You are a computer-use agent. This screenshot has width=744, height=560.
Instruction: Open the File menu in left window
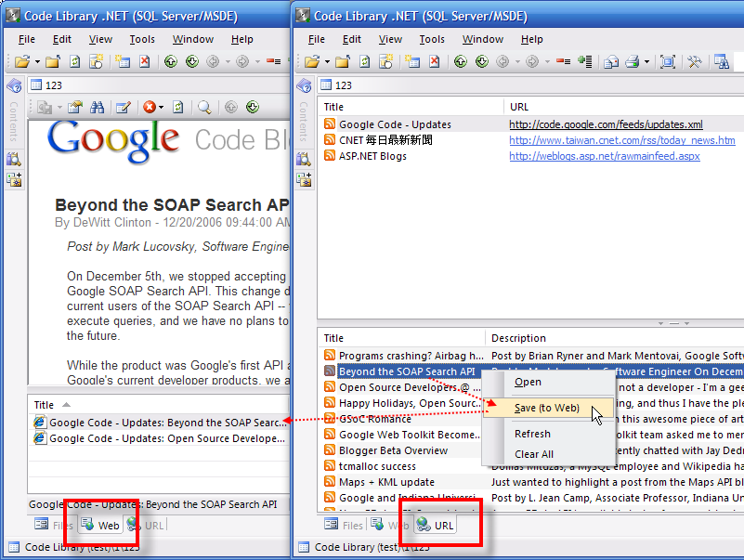coord(27,39)
